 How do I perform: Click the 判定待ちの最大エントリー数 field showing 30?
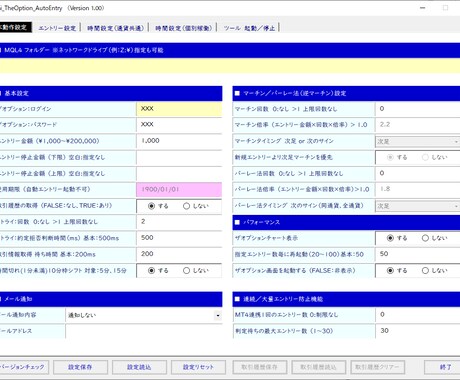(418, 331)
